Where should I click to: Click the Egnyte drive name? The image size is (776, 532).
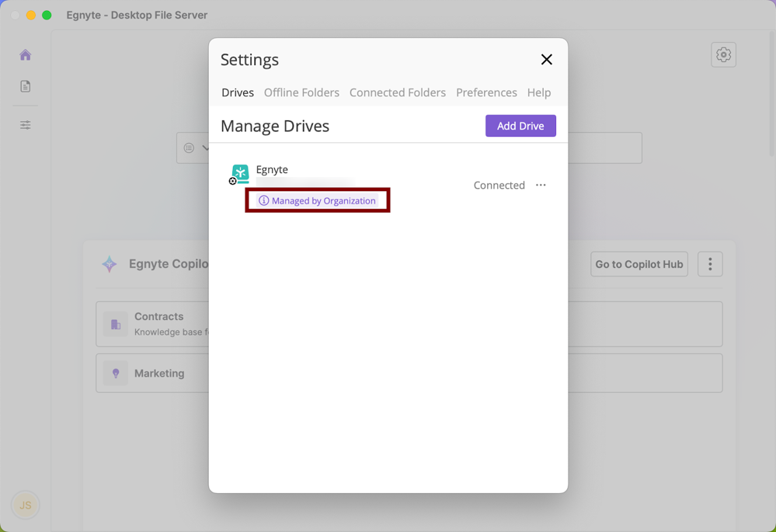(x=272, y=169)
